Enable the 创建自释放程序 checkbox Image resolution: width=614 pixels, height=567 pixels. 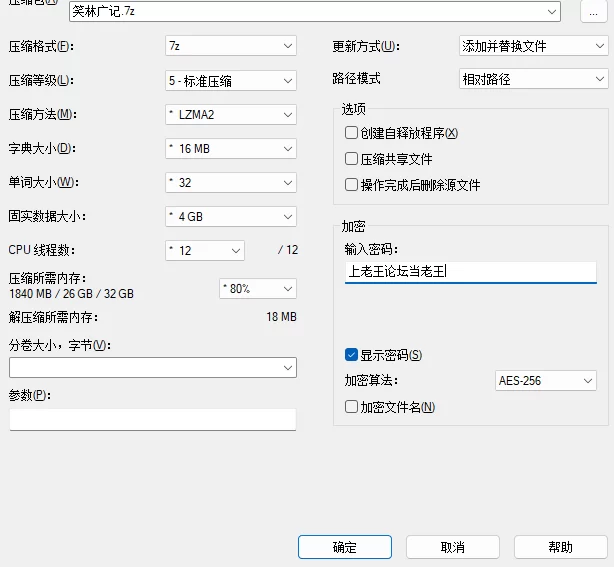click(x=351, y=133)
